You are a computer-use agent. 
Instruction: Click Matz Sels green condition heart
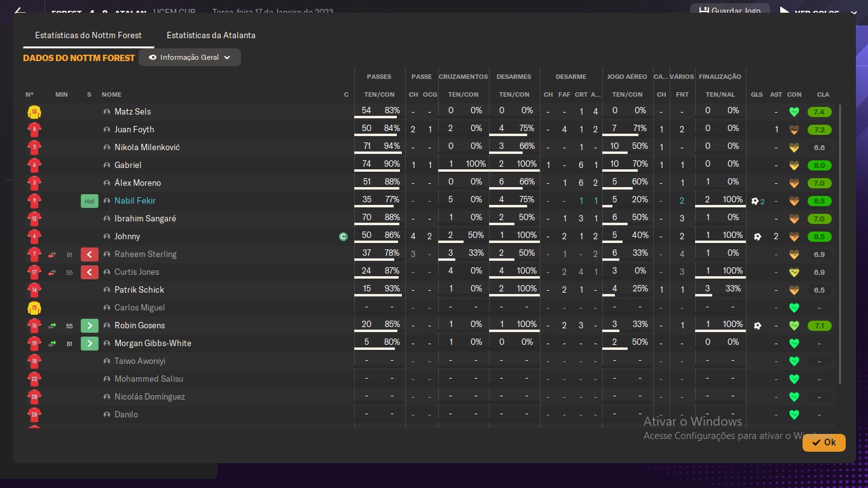click(794, 112)
